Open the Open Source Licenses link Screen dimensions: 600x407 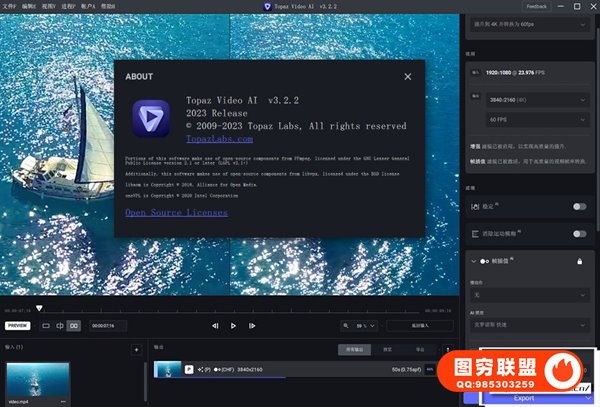(176, 212)
